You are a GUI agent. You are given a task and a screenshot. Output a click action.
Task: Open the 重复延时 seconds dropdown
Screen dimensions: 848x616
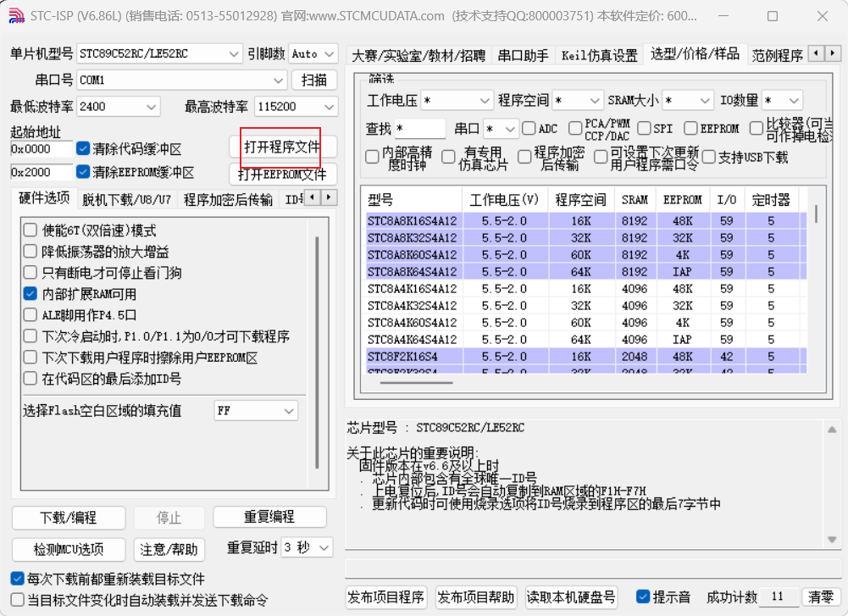(323, 548)
